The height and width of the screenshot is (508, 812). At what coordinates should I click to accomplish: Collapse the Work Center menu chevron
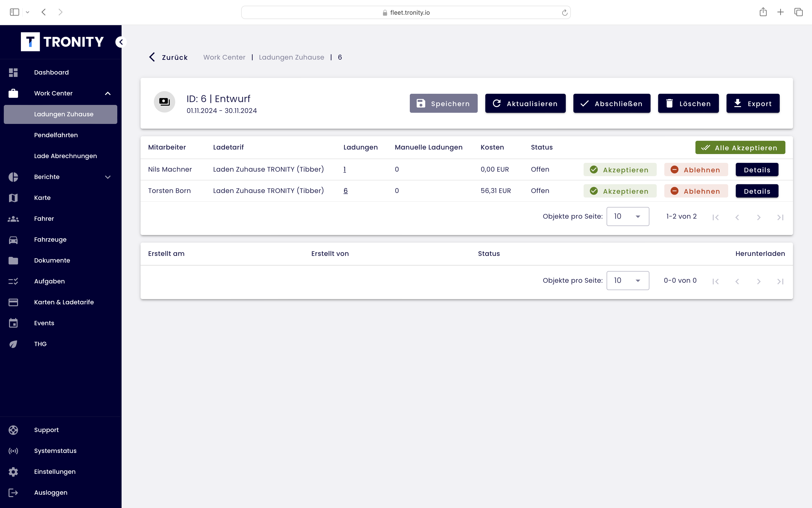click(108, 93)
